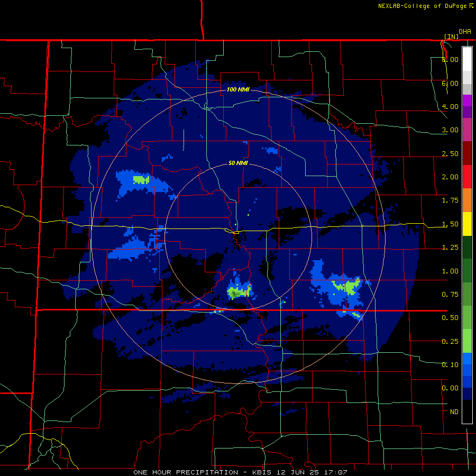Viewport: 476px width, 476px height.
Task: Click the 50 NMI range ring label
Action: (x=239, y=163)
